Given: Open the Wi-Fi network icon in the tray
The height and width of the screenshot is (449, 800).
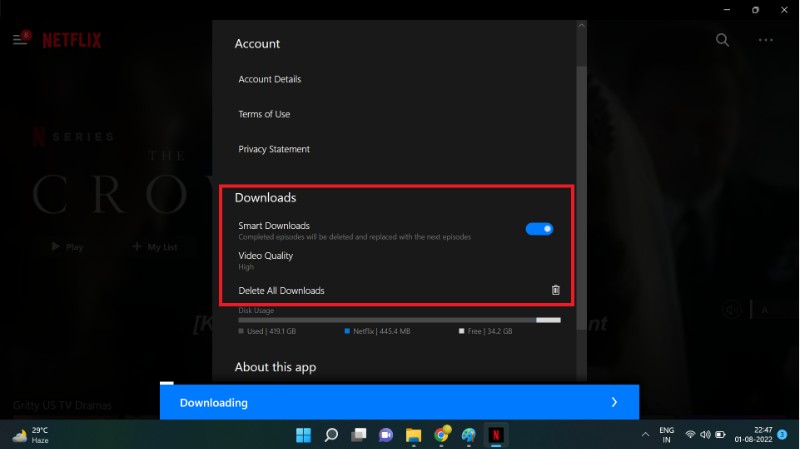Looking at the screenshot, I should click(x=690, y=435).
